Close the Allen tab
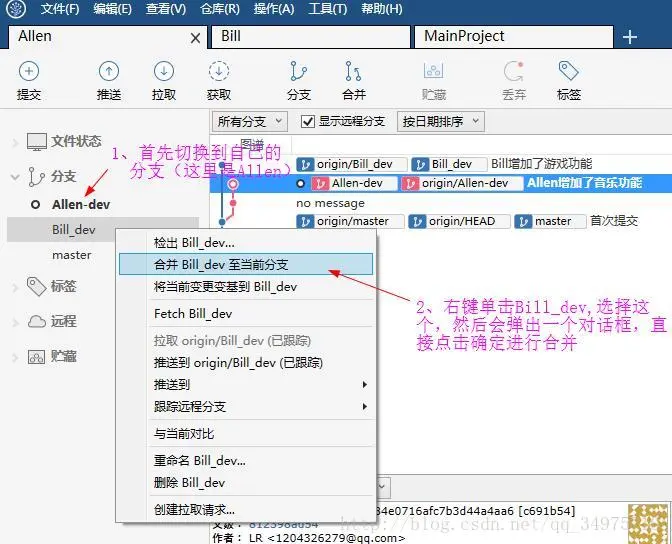 [195, 39]
